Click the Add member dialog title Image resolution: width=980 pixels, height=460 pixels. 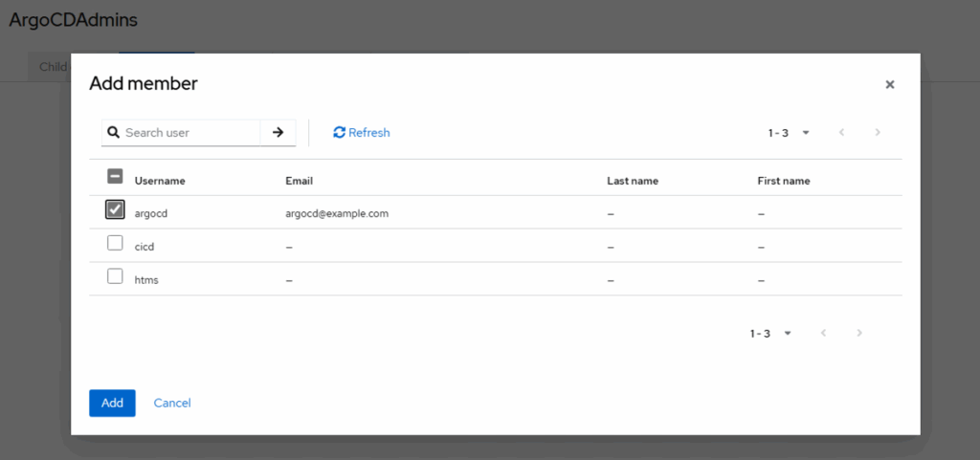click(144, 83)
